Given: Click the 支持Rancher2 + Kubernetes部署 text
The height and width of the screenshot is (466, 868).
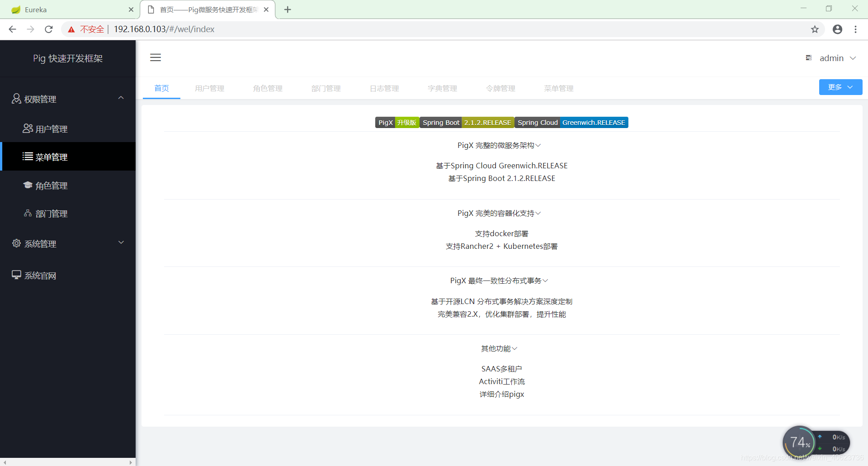Looking at the screenshot, I should (x=502, y=246).
